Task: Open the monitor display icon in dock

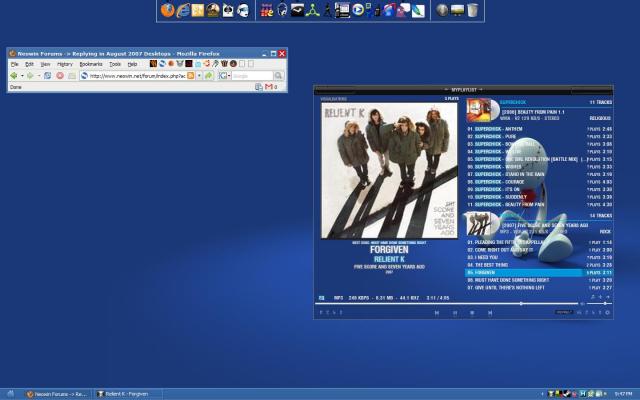Action: [x=457, y=10]
